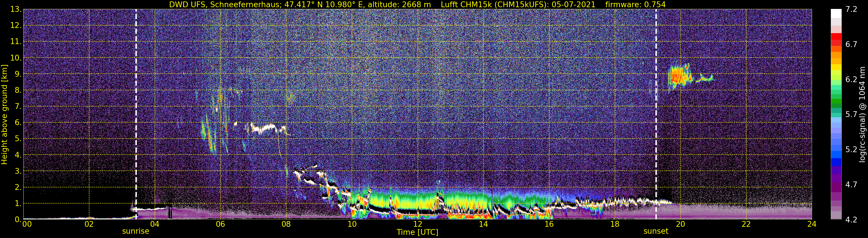Click the colorbar value '5.7'
868x238 pixels.
851,115
